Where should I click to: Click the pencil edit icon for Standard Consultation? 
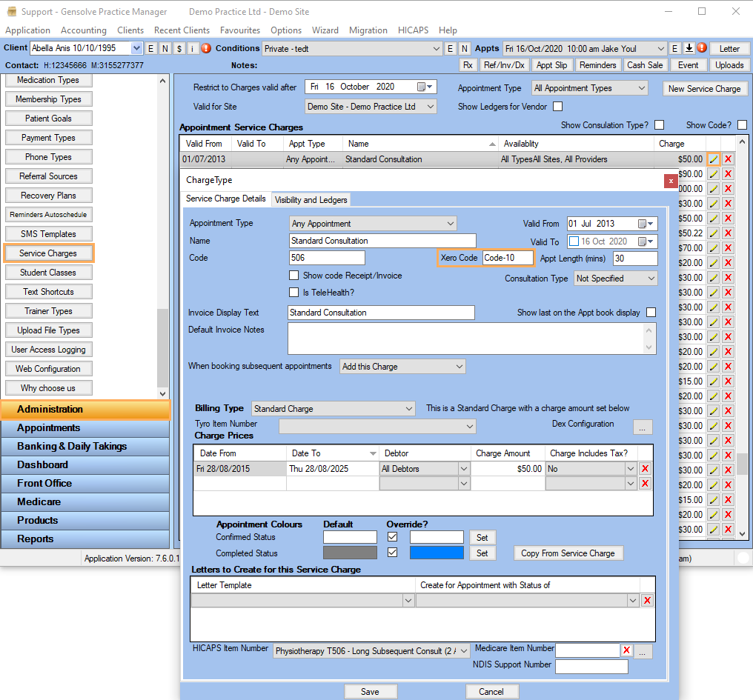(713, 159)
